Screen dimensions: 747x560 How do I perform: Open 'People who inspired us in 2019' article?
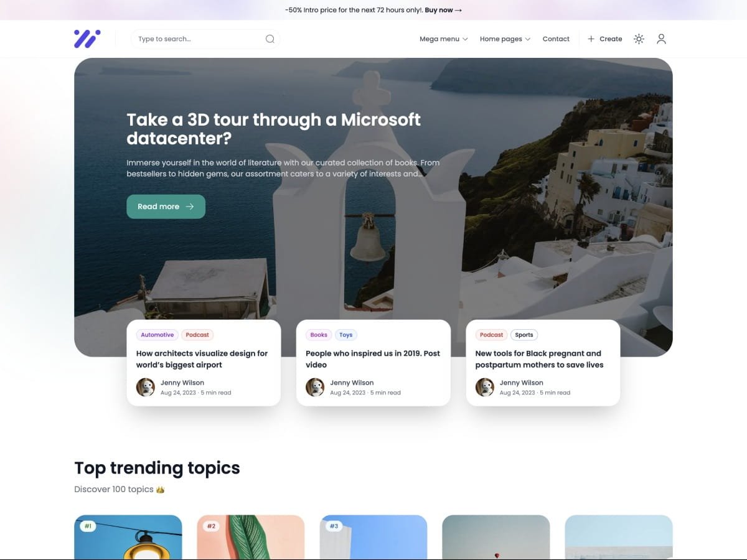(x=372, y=359)
